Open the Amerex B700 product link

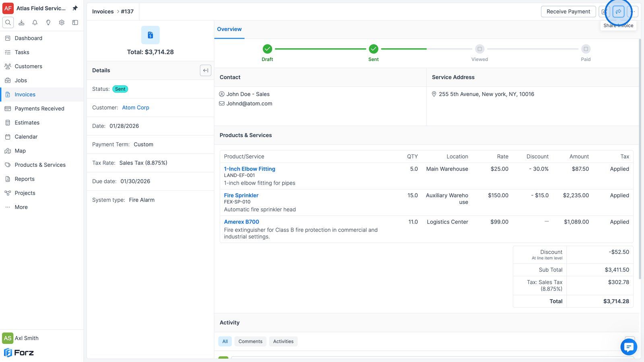click(242, 222)
